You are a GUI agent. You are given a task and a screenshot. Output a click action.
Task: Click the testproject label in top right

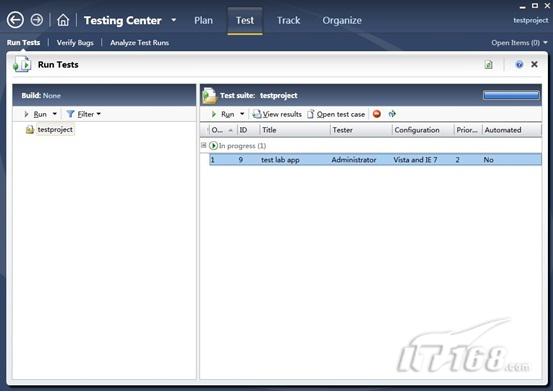[531, 20]
